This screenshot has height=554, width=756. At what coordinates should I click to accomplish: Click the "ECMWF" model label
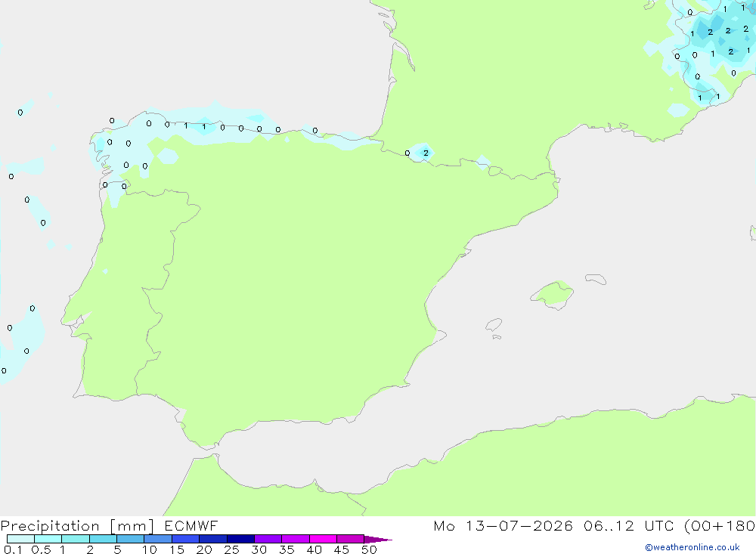(x=191, y=525)
